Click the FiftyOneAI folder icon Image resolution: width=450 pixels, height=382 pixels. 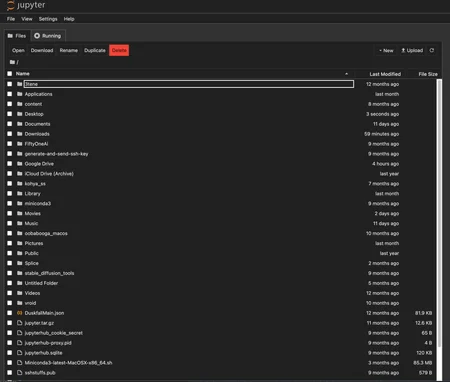coord(20,144)
